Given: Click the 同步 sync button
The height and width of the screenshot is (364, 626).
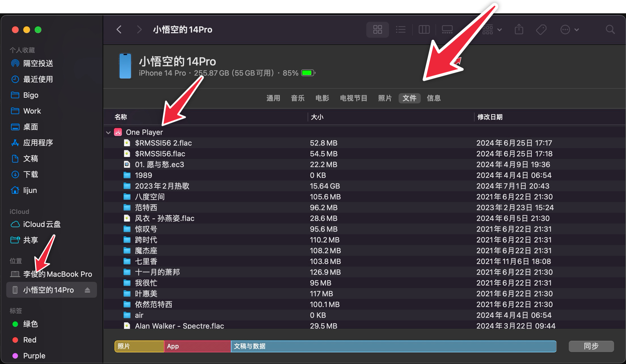Looking at the screenshot, I should coord(591,346).
